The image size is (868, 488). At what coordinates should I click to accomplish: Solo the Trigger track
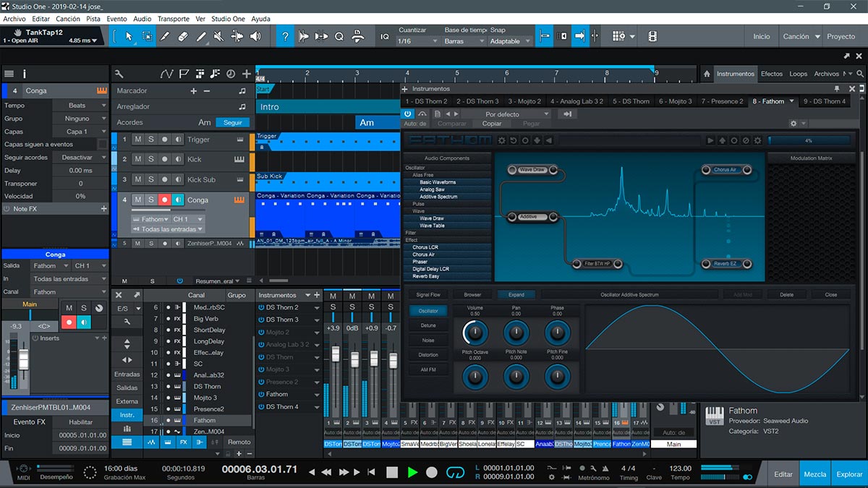pos(151,140)
